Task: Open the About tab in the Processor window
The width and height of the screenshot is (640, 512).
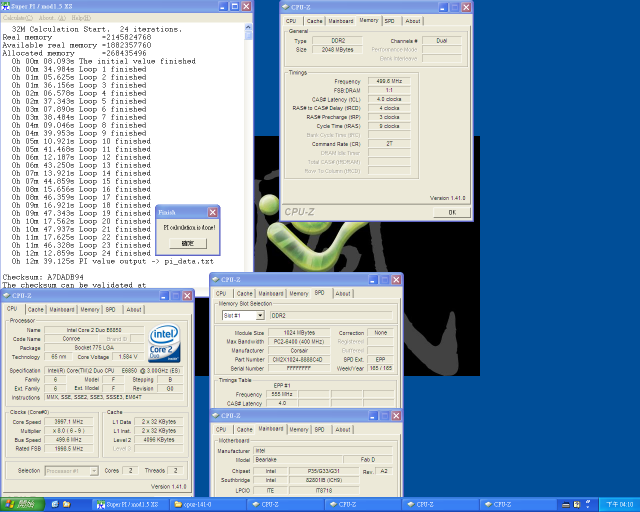Action: click(x=134, y=309)
